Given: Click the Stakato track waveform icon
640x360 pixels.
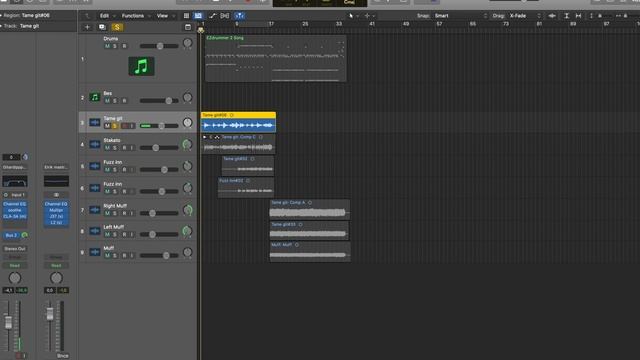Looking at the screenshot, I should (x=95, y=144).
